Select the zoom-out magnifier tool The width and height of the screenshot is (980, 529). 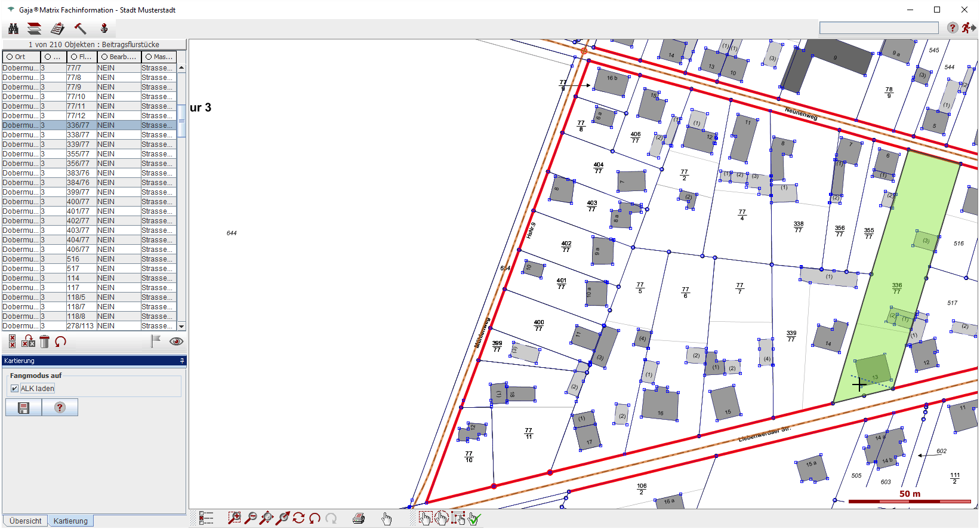[x=251, y=518]
